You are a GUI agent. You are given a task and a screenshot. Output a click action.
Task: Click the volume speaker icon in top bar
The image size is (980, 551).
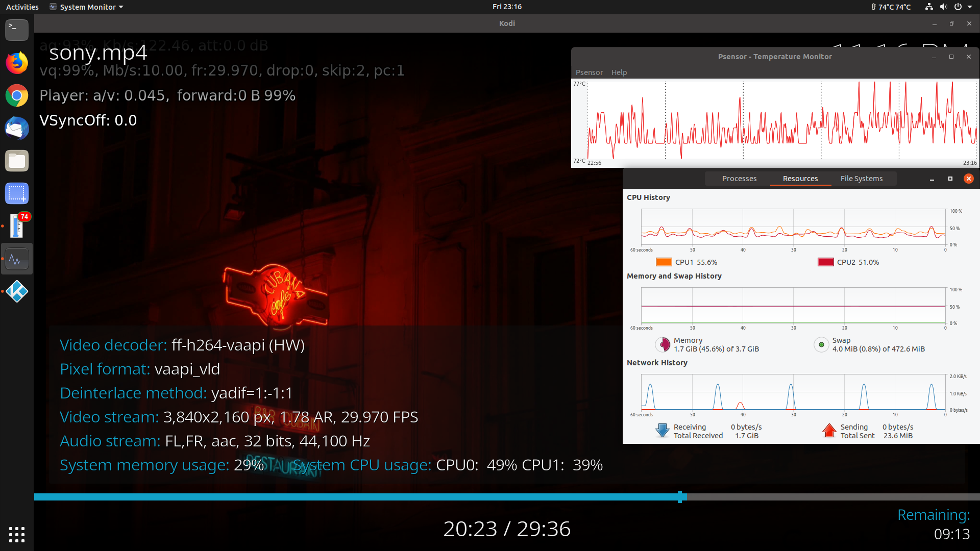pyautogui.click(x=943, y=7)
